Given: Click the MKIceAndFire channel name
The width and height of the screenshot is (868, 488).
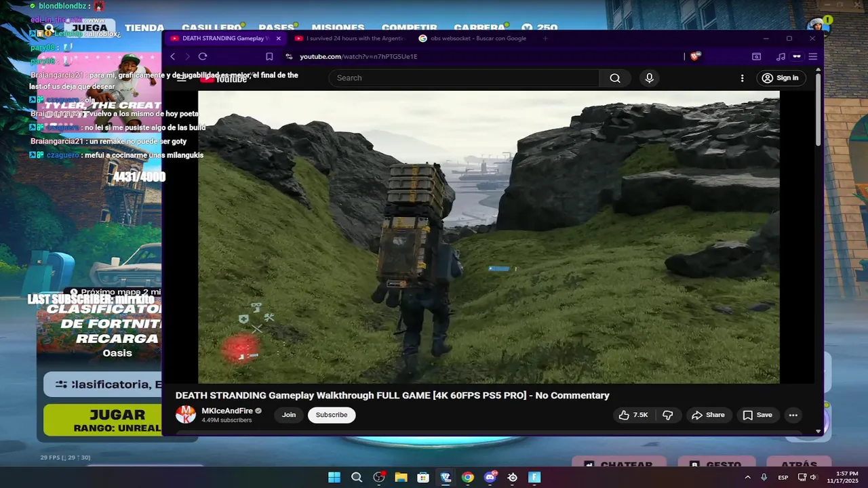Looking at the screenshot, I should tap(227, 411).
